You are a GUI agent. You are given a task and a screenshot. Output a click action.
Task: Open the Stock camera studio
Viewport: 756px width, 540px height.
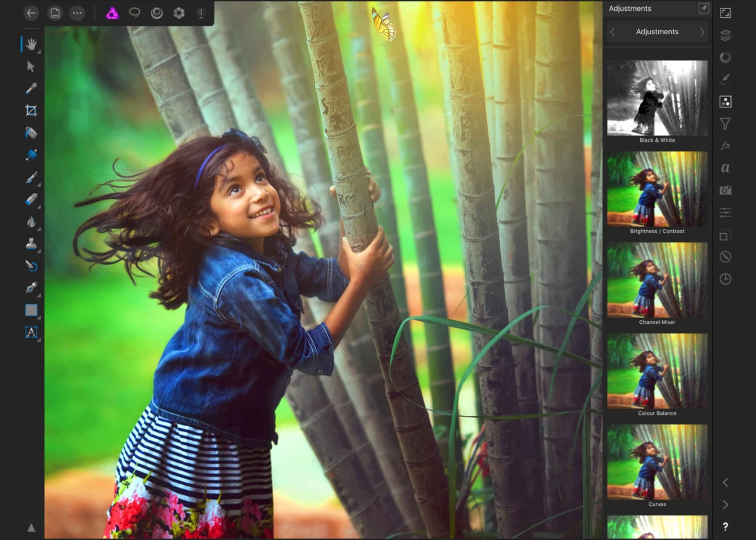coord(725,190)
